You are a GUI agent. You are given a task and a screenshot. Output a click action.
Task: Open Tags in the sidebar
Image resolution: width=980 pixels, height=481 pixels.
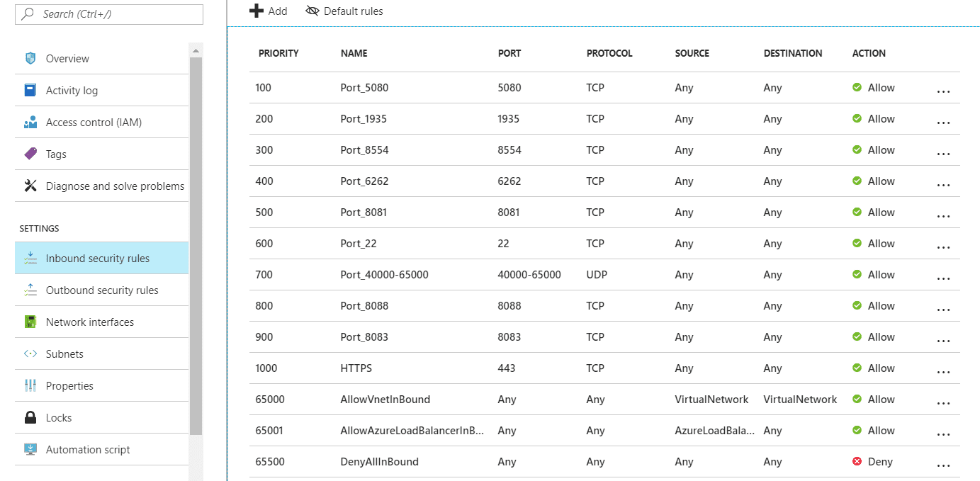[102, 154]
